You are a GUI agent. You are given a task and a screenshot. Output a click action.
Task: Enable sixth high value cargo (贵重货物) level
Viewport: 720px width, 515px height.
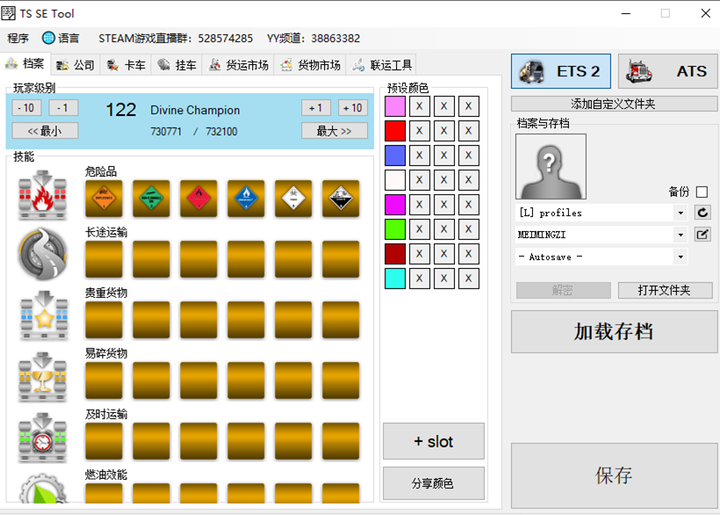click(341, 320)
